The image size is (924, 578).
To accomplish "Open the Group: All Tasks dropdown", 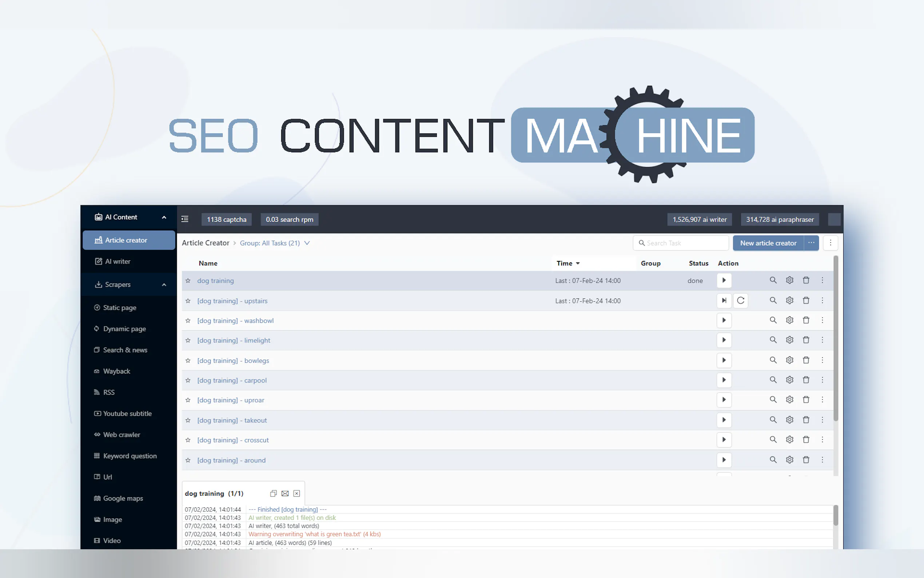I will point(307,243).
